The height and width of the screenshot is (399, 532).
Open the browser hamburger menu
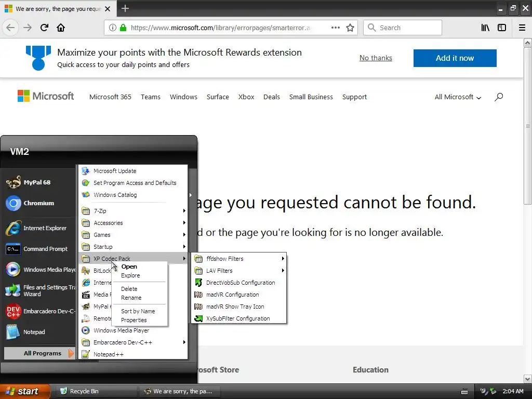pyautogui.click(x=522, y=28)
